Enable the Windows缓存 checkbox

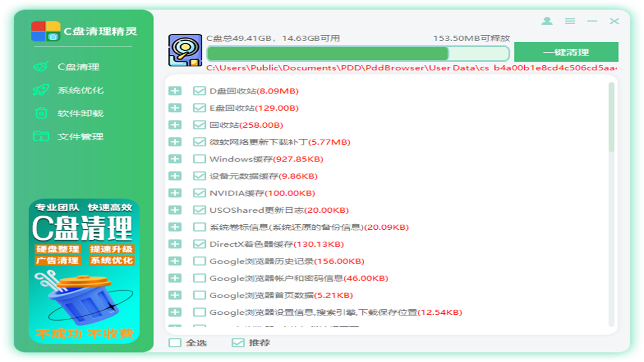[x=198, y=159]
